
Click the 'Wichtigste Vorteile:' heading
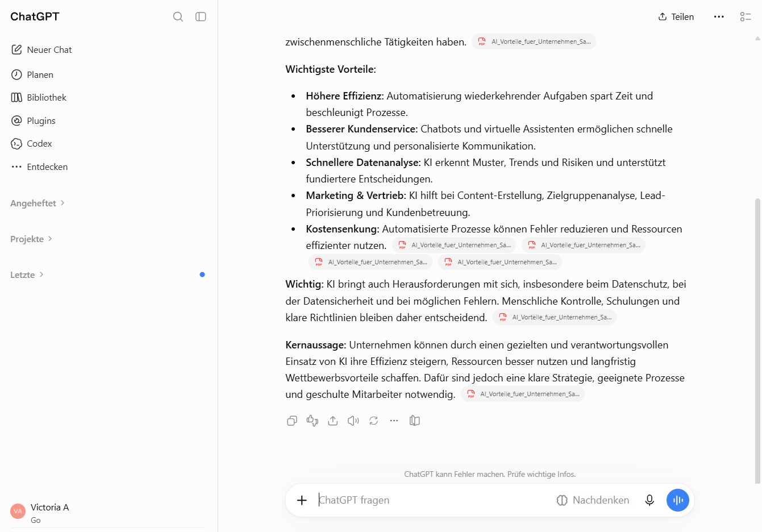[331, 69]
